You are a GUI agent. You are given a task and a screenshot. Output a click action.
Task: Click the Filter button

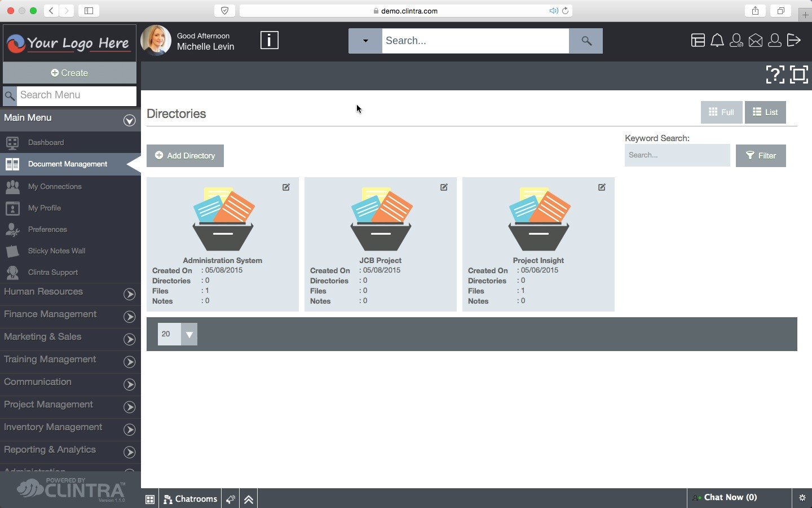pos(761,156)
